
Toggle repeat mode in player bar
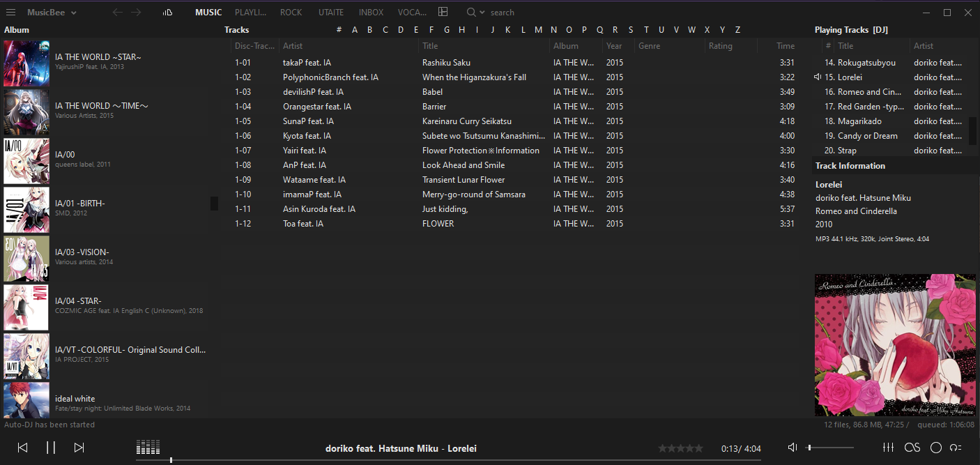tap(936, 448)
